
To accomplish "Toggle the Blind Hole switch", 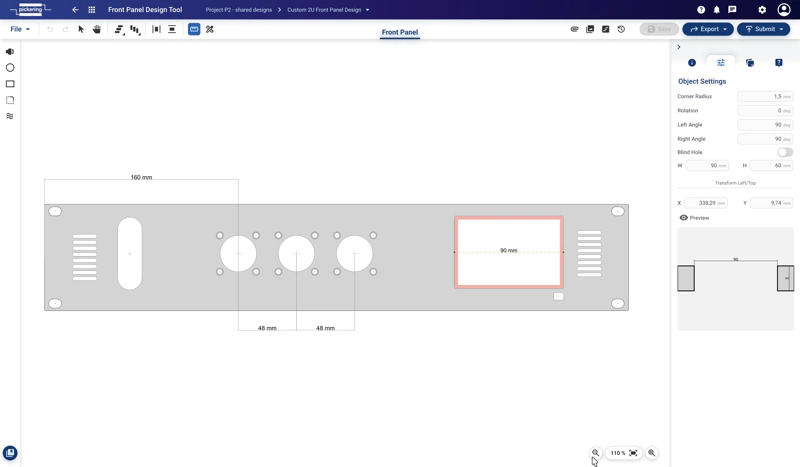I will click(x=785, y=152).
